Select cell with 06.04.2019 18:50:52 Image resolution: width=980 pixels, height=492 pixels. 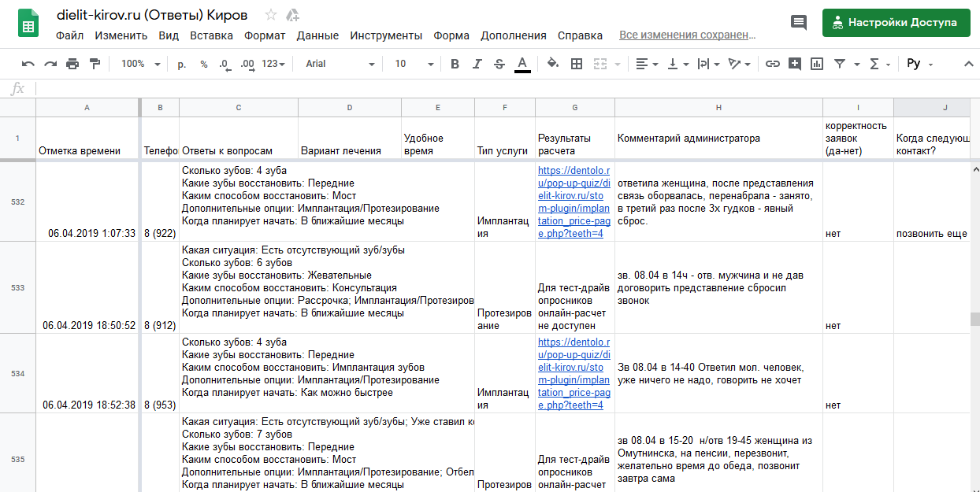[x=88, y=287]
